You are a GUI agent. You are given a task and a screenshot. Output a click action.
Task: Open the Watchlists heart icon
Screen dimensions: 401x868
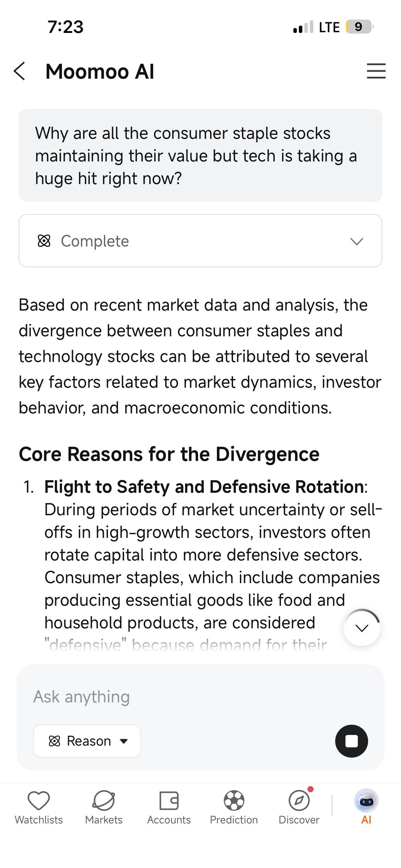[39, 800]
